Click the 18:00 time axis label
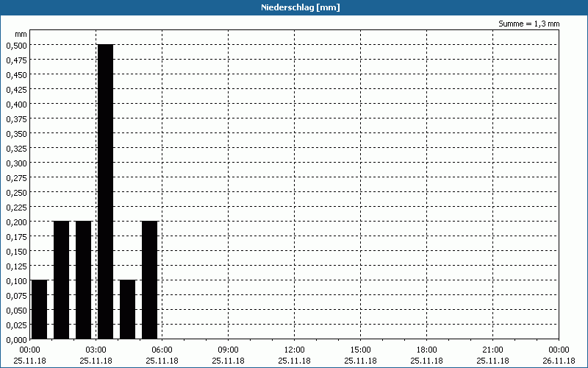Image resolution: width=588 pixels, height=368 pixels. [x=427, y=350]
